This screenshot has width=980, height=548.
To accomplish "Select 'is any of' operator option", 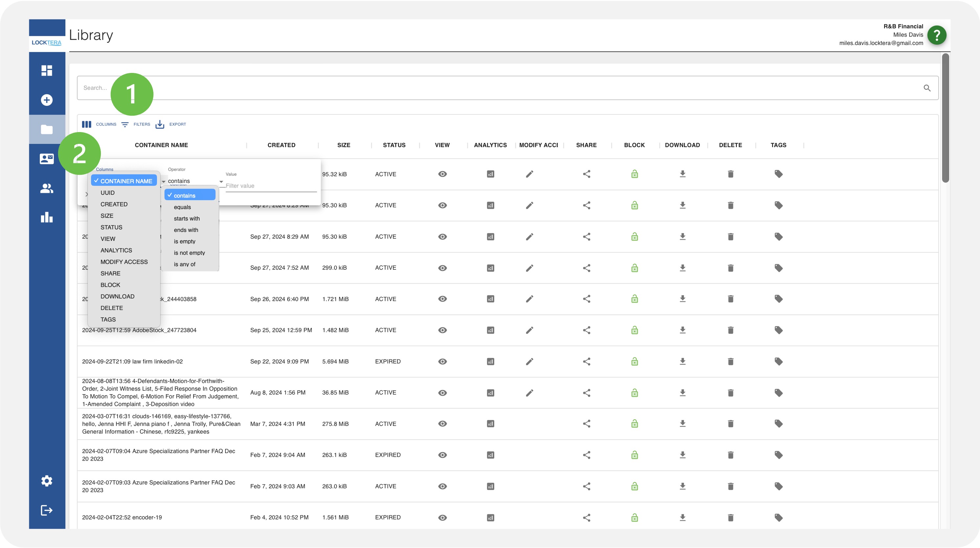I will 185,264.
